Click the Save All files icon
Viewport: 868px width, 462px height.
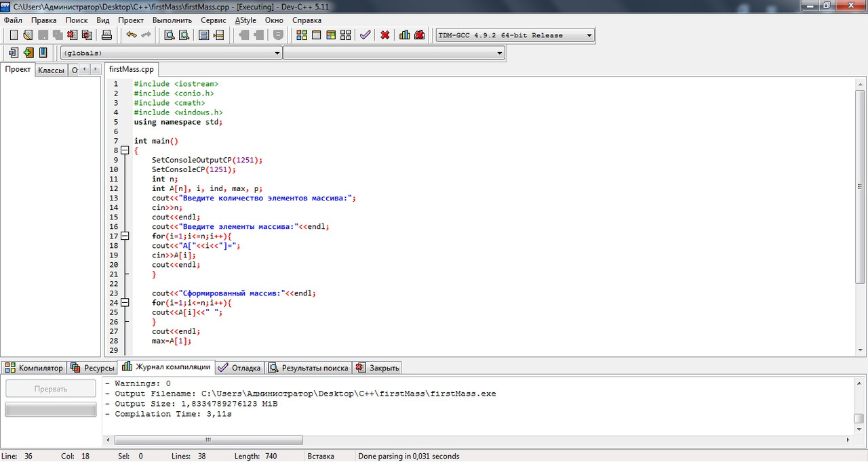pyautogui.click(x=58, y=35)
